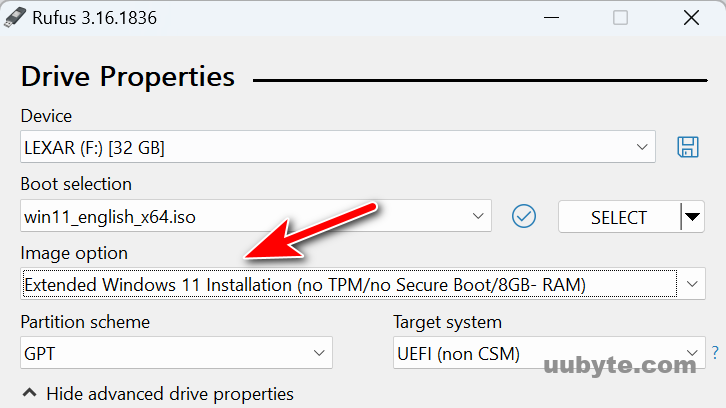
Task: Click the chevron arrow of the Image option box
Action: [x=692, y=284]
